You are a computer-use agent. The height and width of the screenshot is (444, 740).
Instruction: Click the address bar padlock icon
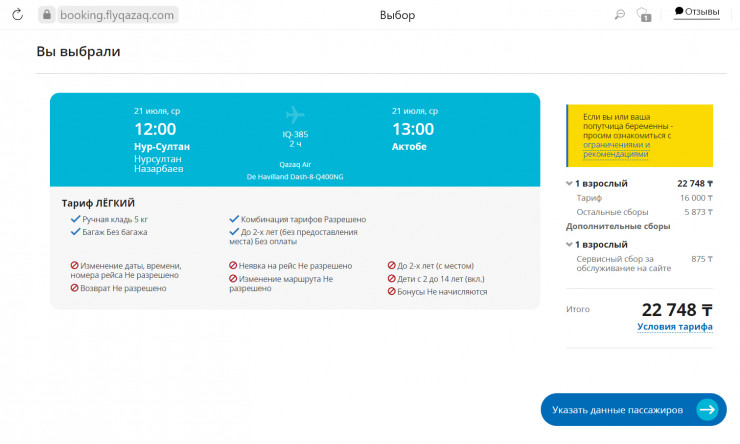coord(45,15)
